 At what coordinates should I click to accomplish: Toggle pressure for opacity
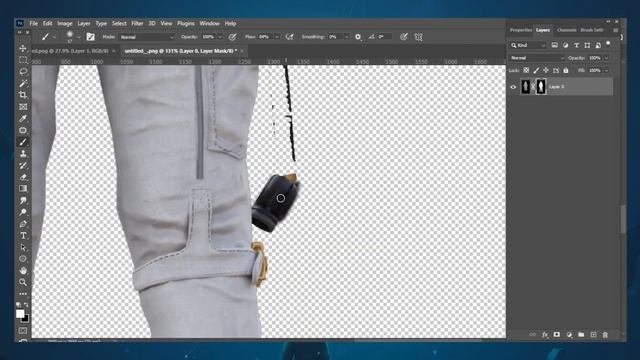[x=232, y=37]
